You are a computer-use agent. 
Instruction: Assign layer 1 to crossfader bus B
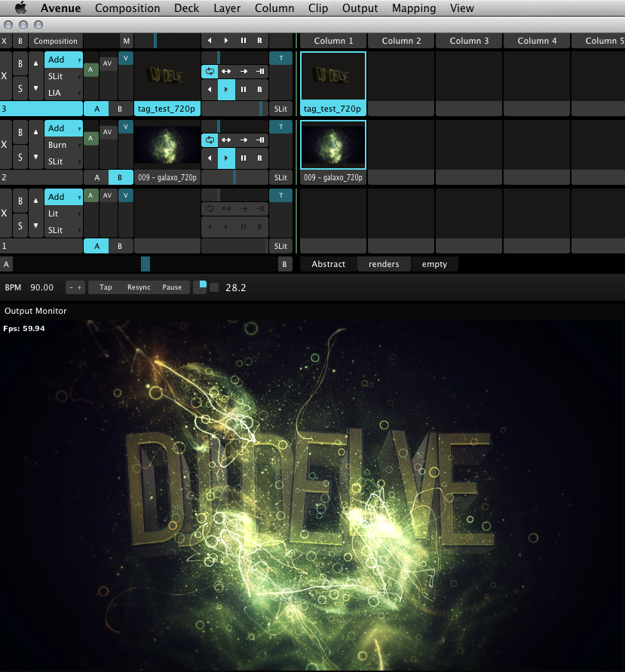tap(119, 246)
